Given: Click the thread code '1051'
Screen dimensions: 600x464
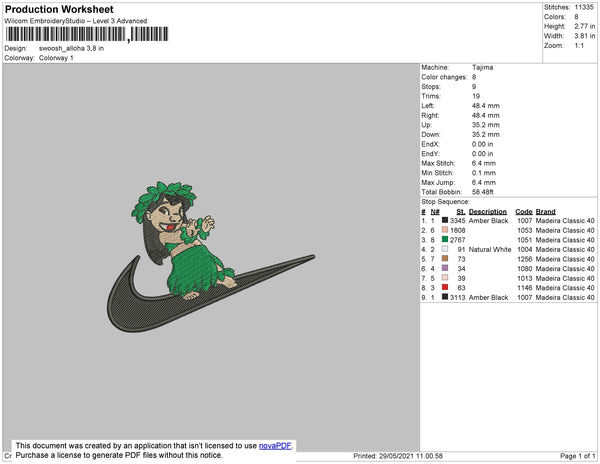Looking at the screenshot, I should [x=525, y=240].
